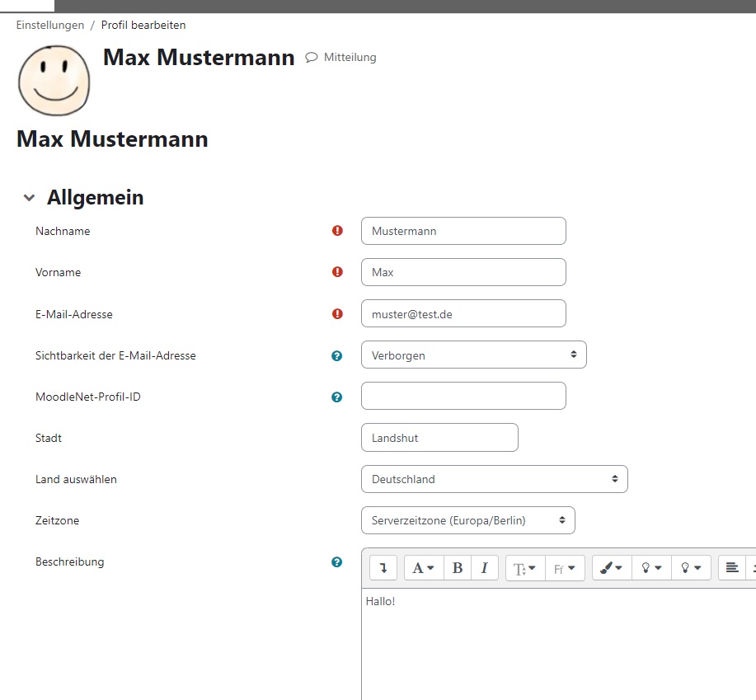Open help for Sichtbarkeit der E-Mail-Adresse
Viewport: 756px width, 700px height.
(336, 355)
